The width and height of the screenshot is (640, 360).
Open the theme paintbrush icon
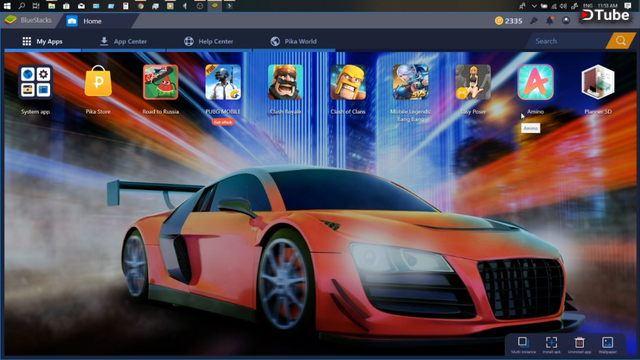pos(534,20)
